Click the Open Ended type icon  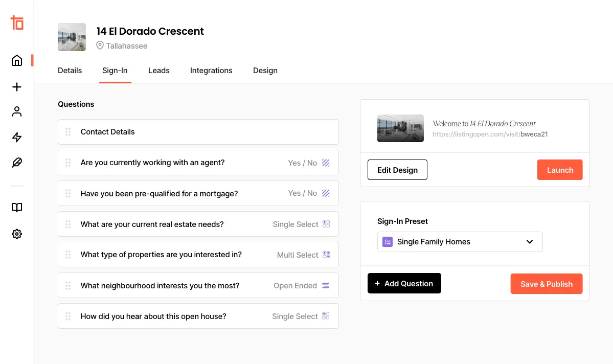(326, 286)
